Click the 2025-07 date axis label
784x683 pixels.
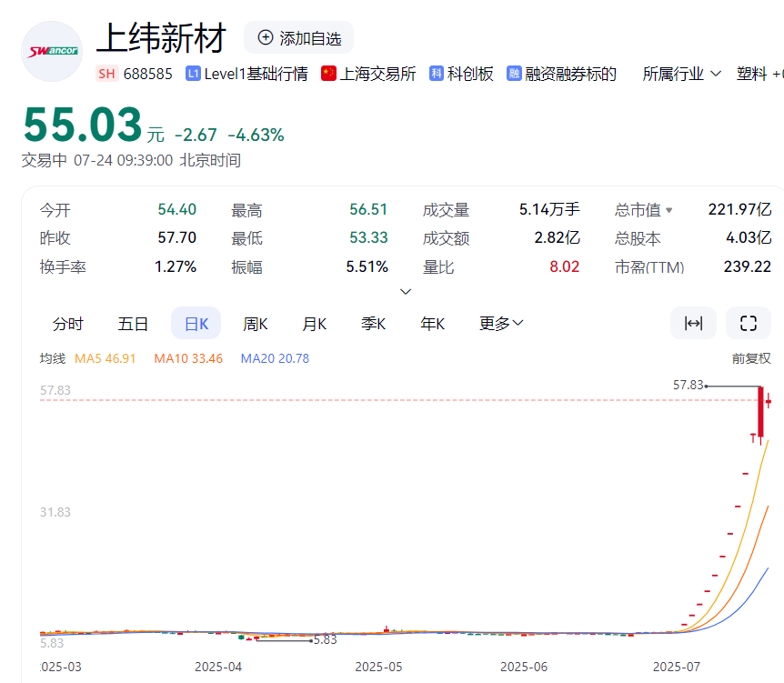click(677, 667)
